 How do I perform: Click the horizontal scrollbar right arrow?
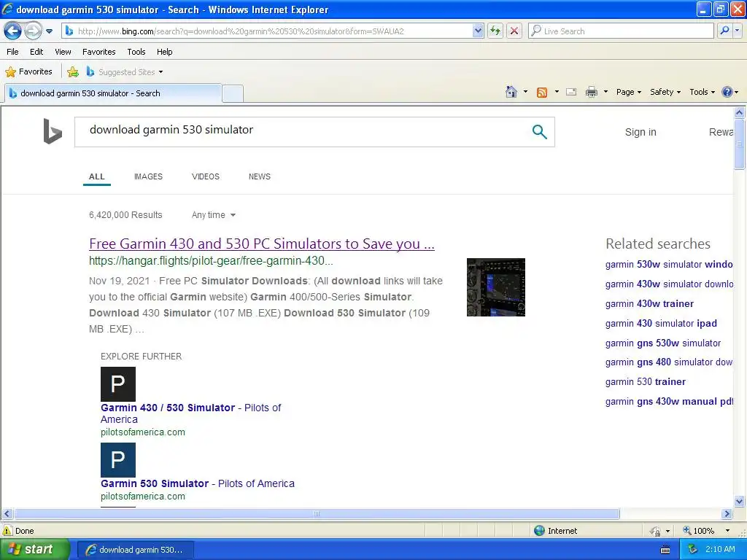[727, 514]
